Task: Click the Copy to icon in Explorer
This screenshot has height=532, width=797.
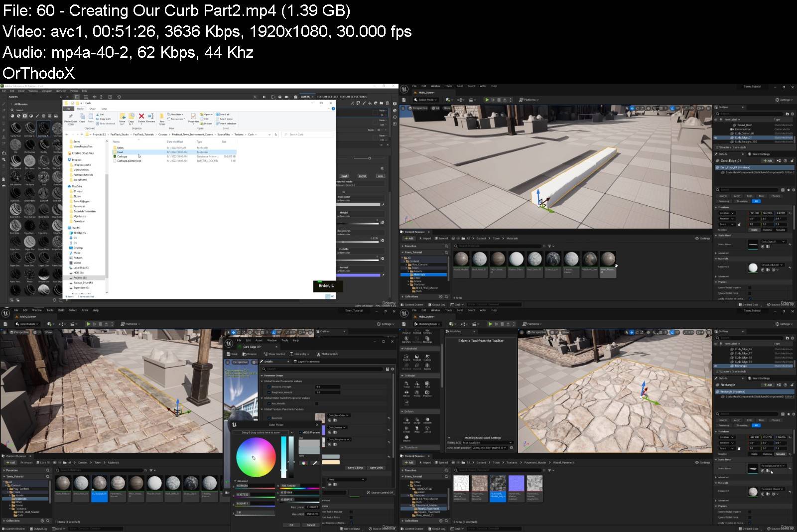Action: pos(131,119)
